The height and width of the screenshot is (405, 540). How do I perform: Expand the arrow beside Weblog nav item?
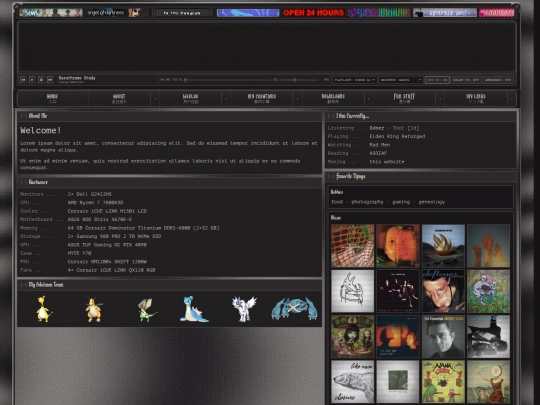226,99
